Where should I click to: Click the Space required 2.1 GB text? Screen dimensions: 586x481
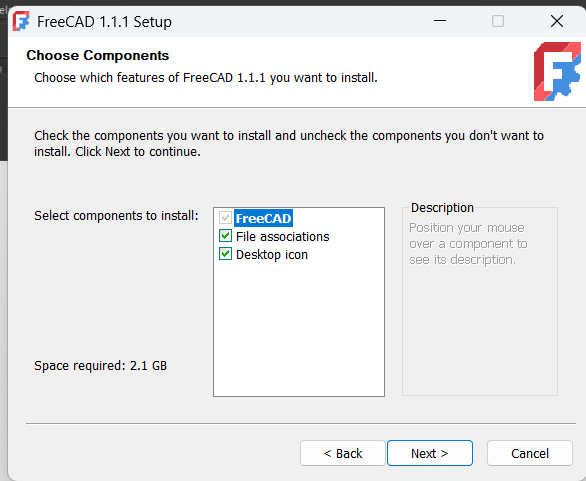[x=101, y=366]
